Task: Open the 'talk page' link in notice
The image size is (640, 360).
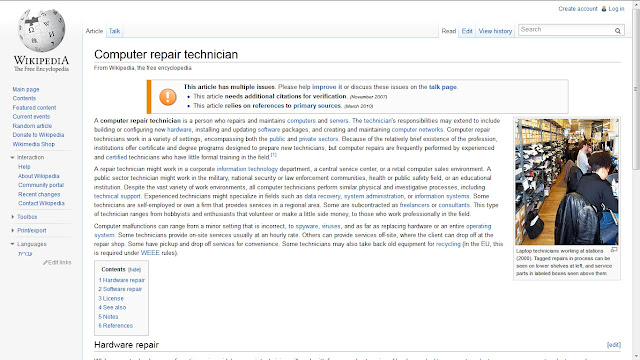Action: [443, 87]
